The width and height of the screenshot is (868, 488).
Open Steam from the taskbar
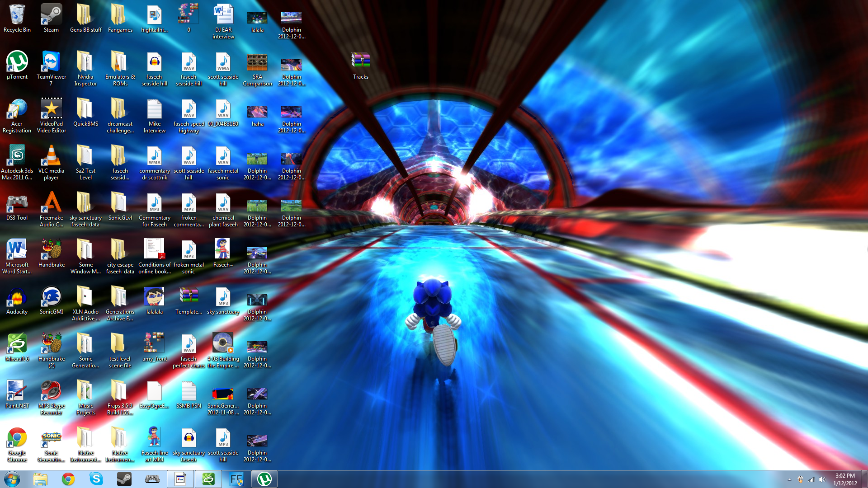tap(124, 479)
